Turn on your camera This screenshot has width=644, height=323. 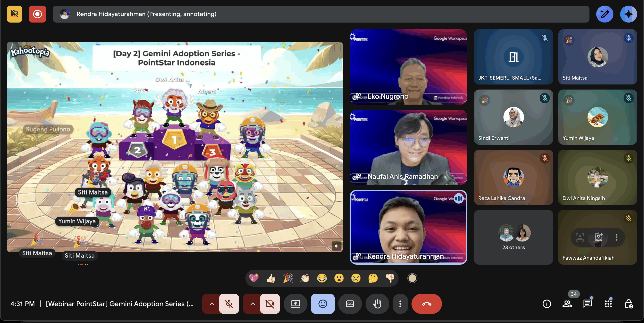(x=270, y=304)
